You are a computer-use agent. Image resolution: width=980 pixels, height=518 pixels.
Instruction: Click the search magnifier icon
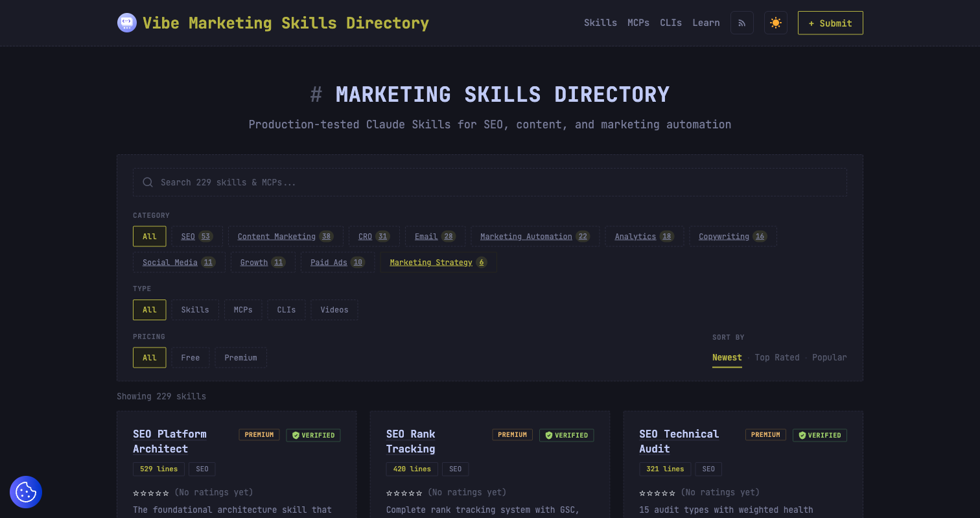(x=148, y=182)
